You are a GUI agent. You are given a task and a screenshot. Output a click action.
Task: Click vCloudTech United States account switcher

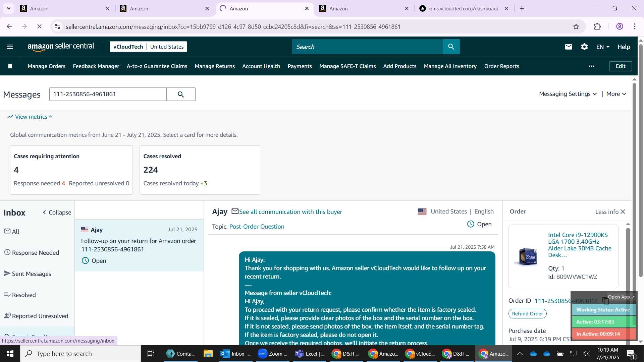(x=148, y=47)
